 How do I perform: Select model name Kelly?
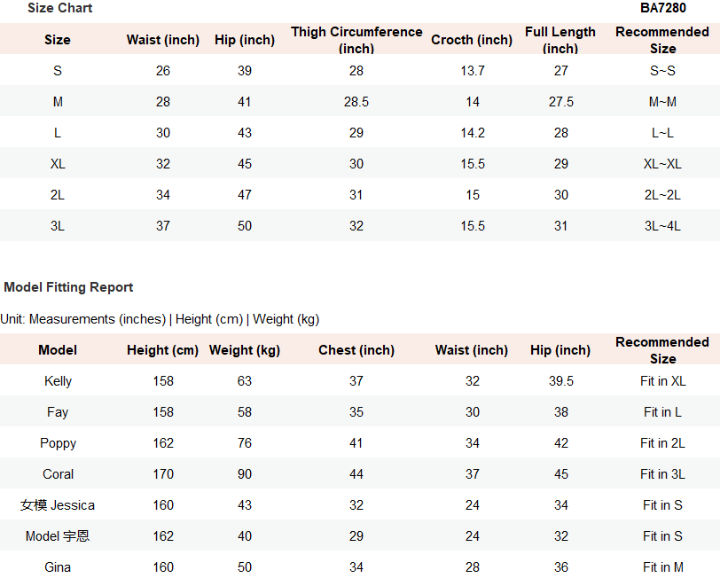click(x=58, y=381)
